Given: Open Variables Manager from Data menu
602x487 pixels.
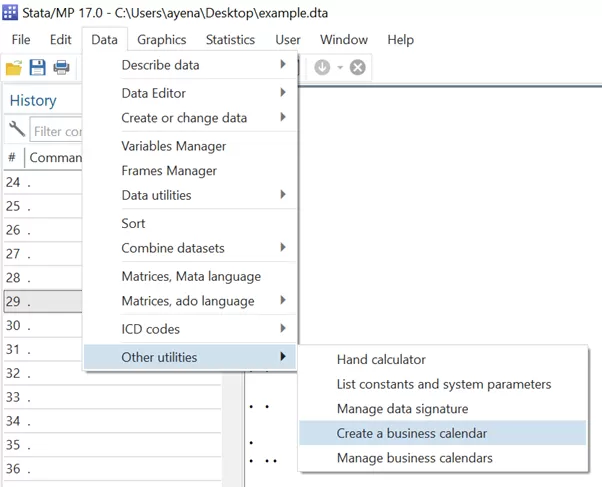Looking at the screenshot, I should (x=174, y=146).
